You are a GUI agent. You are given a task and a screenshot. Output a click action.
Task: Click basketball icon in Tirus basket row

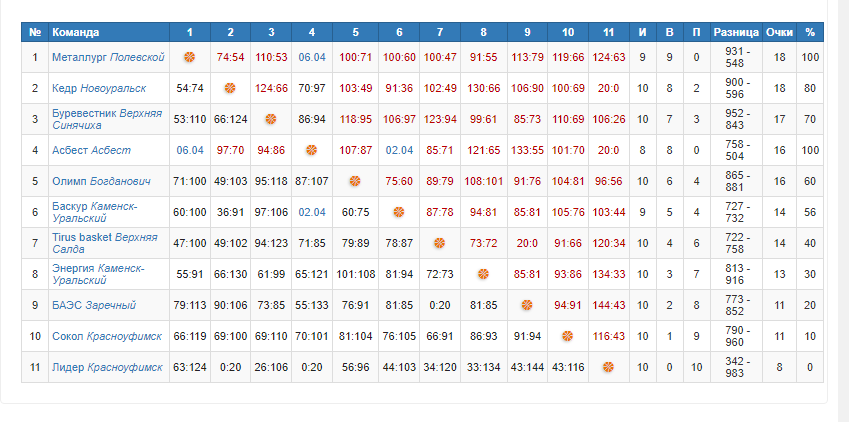pyautogui.click(x=440, y=243)
